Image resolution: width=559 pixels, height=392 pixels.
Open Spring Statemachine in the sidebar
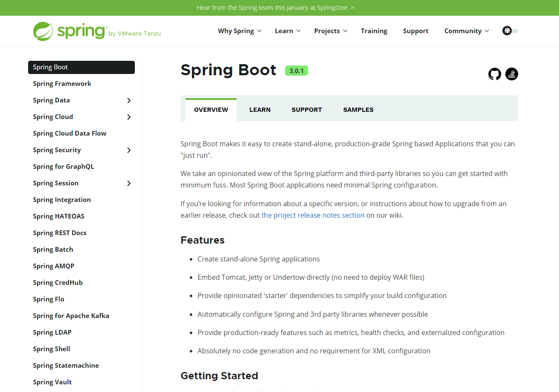(66, 366)
